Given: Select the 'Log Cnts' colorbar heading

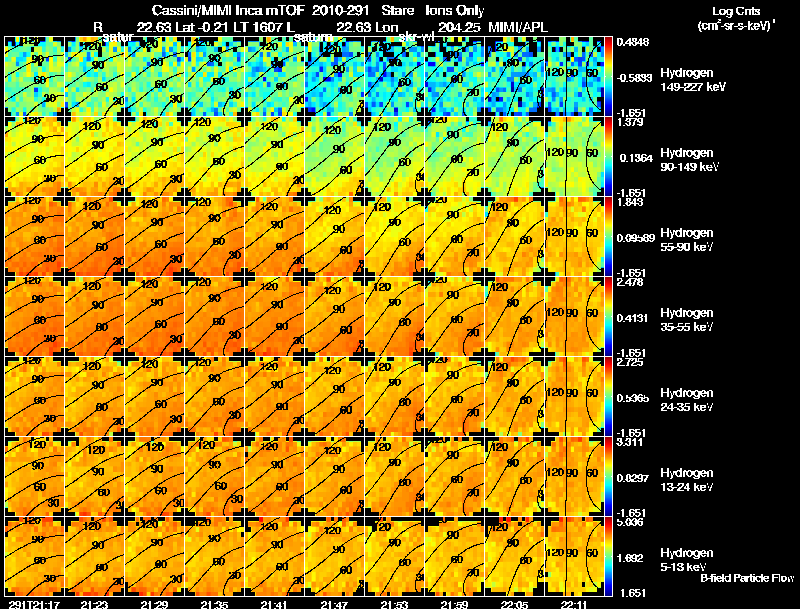Looking at the screenshot, I should (736, 11).
